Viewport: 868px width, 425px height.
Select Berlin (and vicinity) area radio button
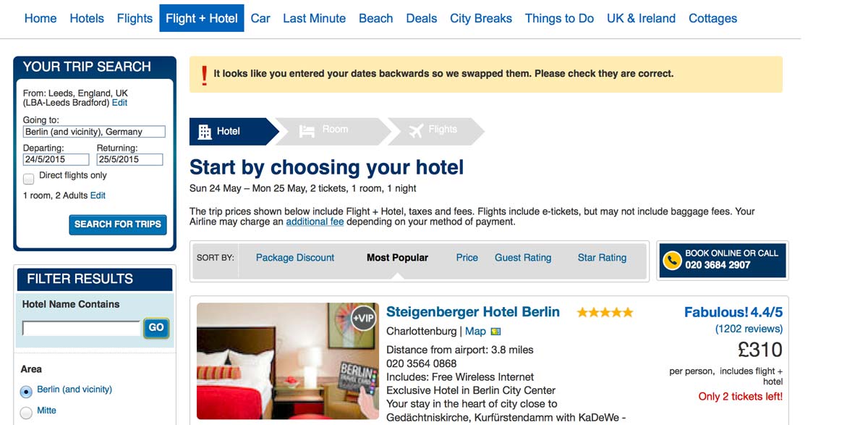pos(26,392)
